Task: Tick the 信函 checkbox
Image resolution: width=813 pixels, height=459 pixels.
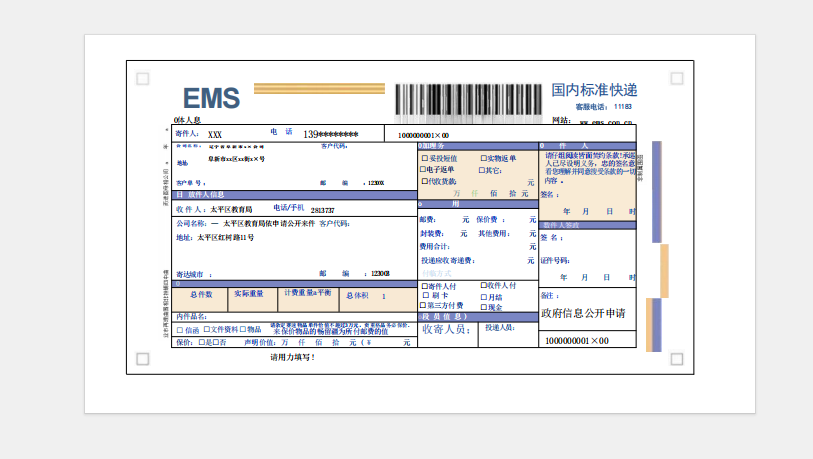Action: click(x=180, y=330)
